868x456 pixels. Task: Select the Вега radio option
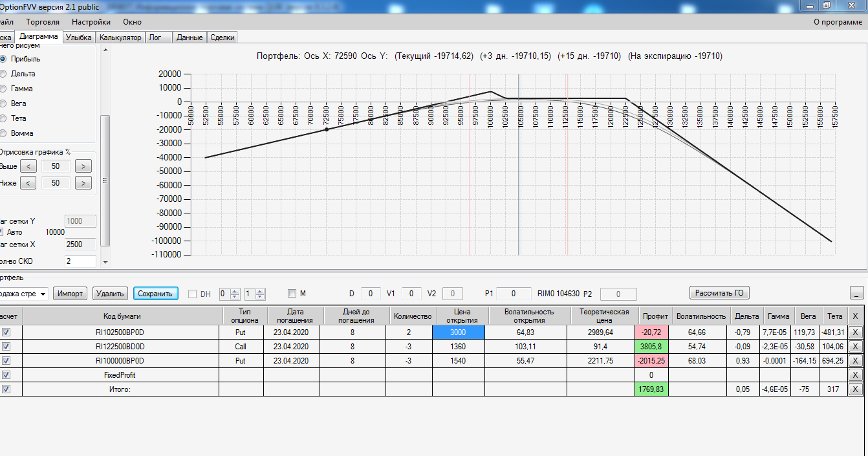[4, 103]
